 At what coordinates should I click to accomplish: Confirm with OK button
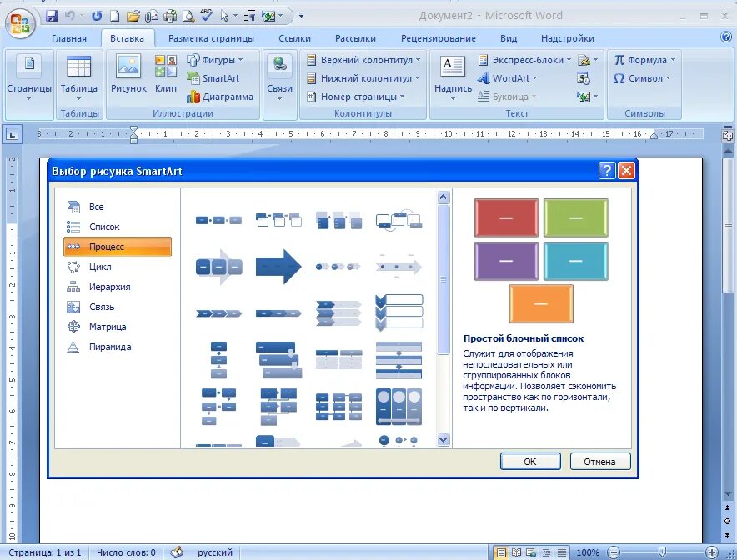(530, 462)
